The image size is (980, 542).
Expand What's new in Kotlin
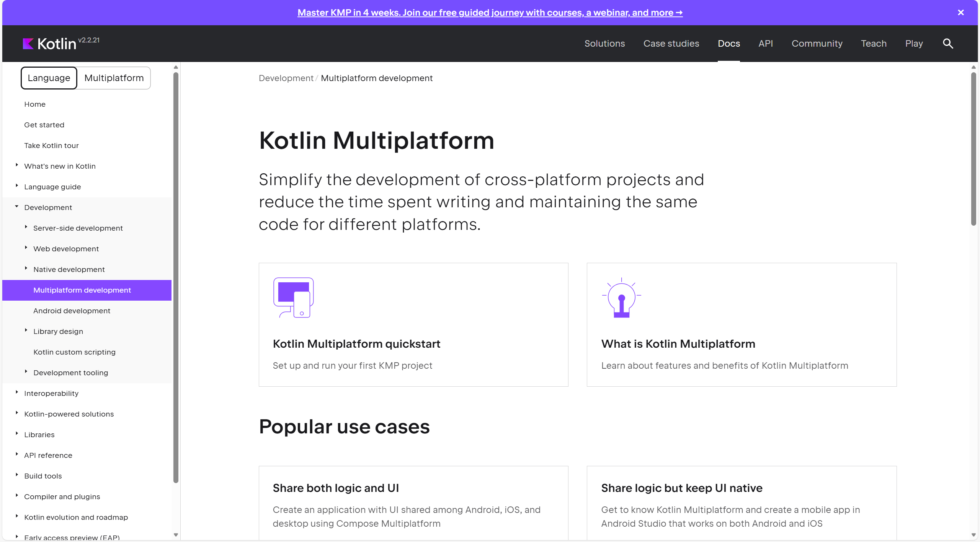point(17,165)
